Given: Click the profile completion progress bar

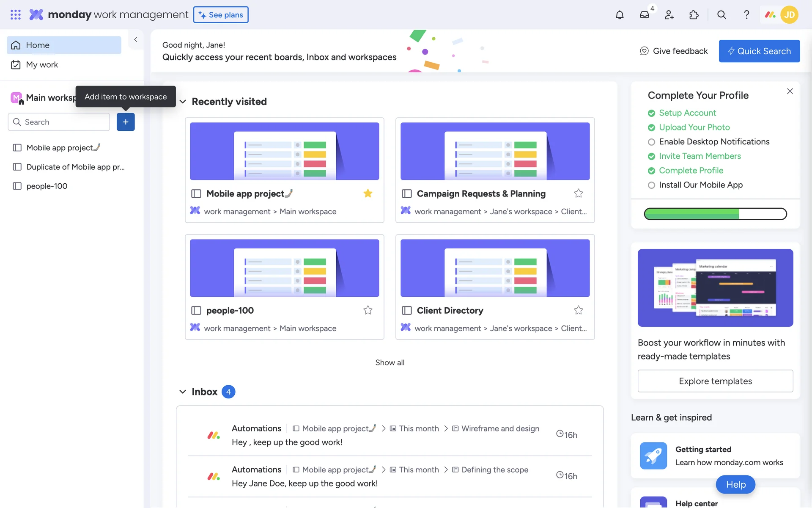Looking at the screenshot, I should (715, 214).
